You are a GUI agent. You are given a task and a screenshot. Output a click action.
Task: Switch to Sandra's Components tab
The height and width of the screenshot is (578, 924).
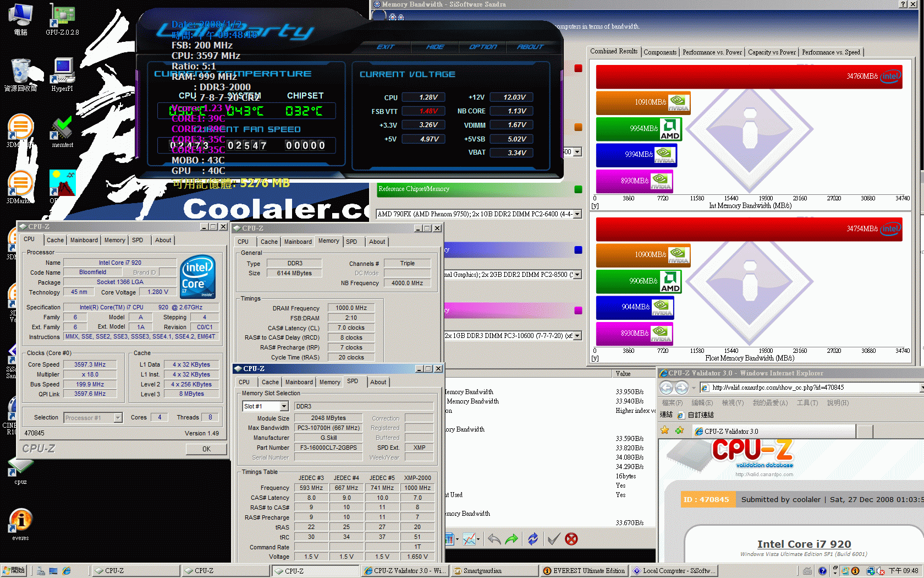tap(660, 52)
